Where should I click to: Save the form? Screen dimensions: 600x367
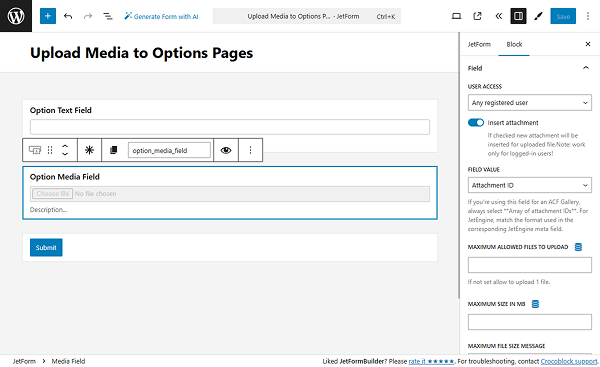click(x=563, y=16)
